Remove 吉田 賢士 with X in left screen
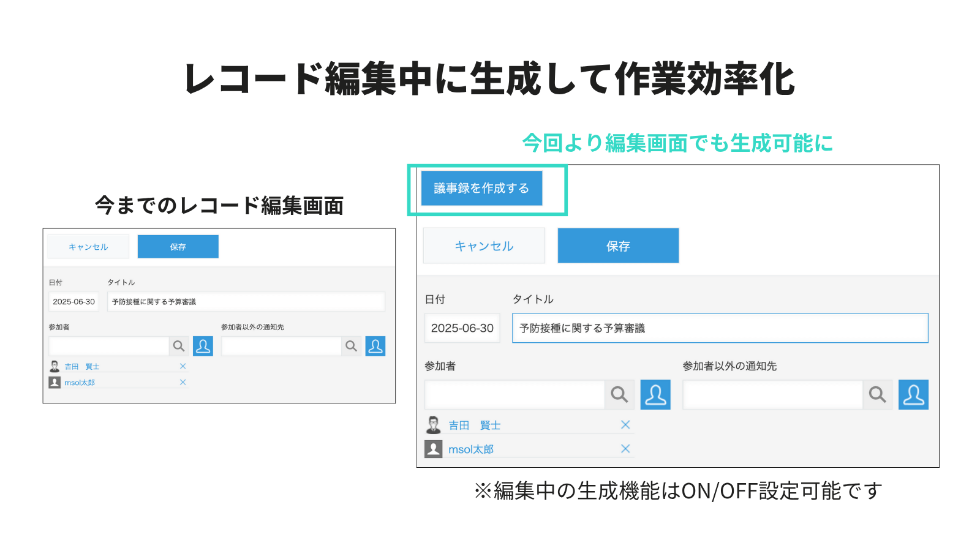The height and width of the screenshot is (551, 980). click(183, 366)
